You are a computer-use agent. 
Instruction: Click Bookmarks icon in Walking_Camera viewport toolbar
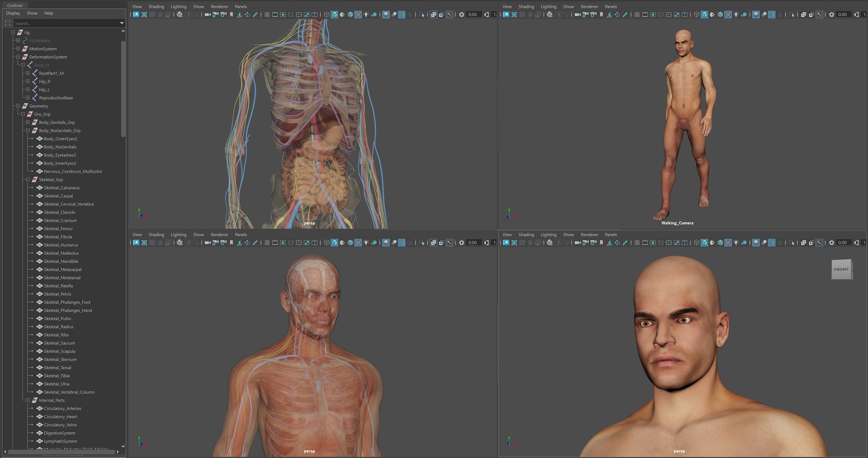601,14
